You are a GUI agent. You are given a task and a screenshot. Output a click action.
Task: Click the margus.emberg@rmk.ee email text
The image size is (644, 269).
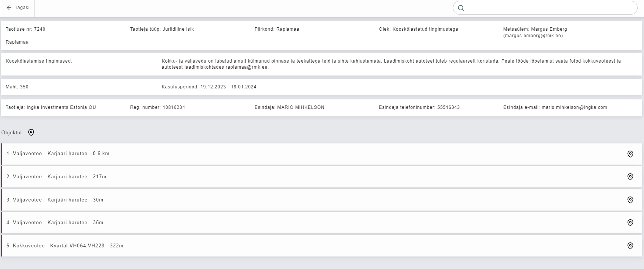(x=533, y=36)
